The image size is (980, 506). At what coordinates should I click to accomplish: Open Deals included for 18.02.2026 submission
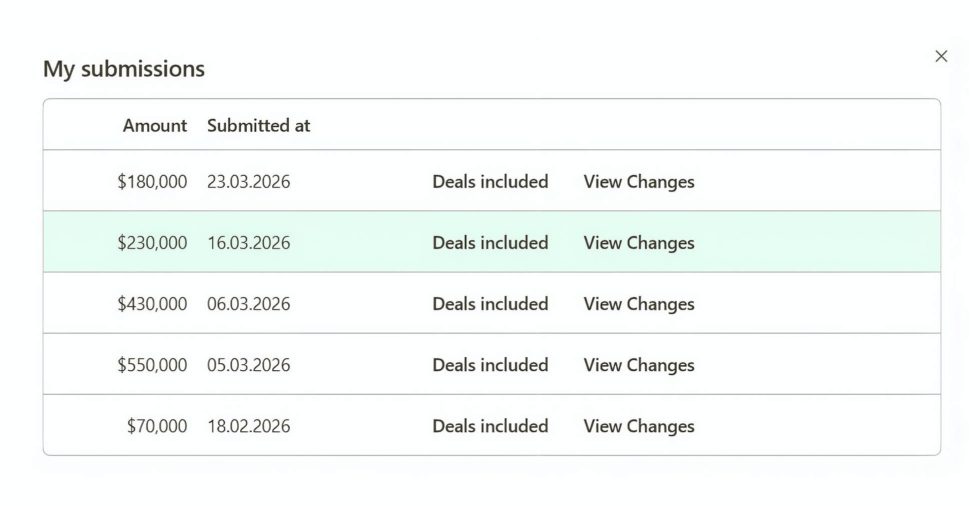coord(490,426)
